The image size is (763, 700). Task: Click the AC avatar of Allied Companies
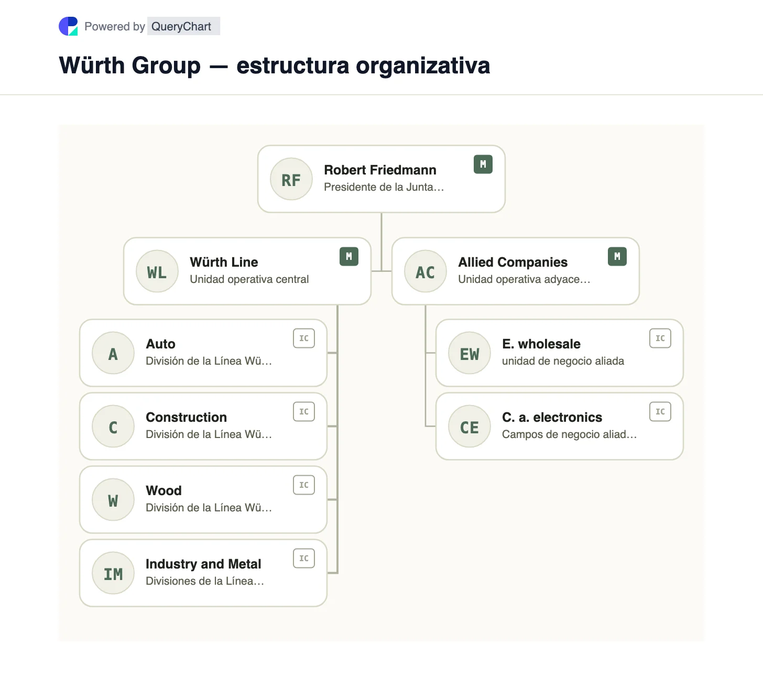[426, 271]
